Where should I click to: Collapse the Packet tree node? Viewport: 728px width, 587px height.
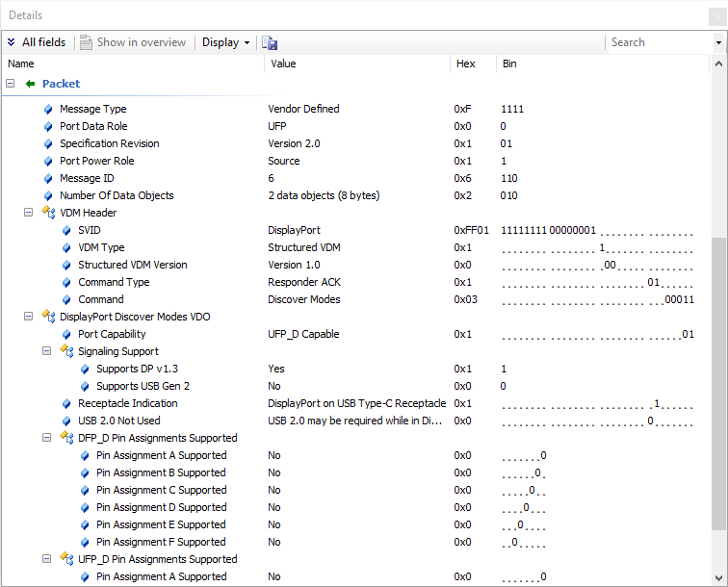(11, 84)
